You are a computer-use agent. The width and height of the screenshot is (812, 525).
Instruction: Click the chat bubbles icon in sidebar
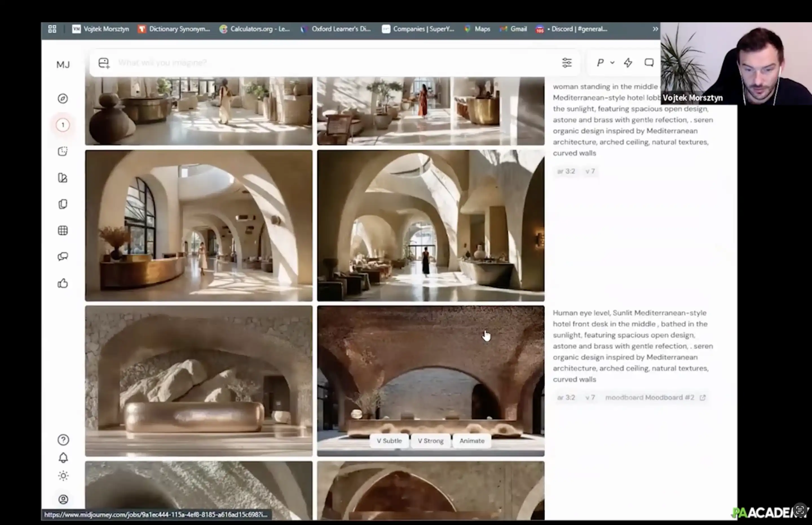coord(63,256)
